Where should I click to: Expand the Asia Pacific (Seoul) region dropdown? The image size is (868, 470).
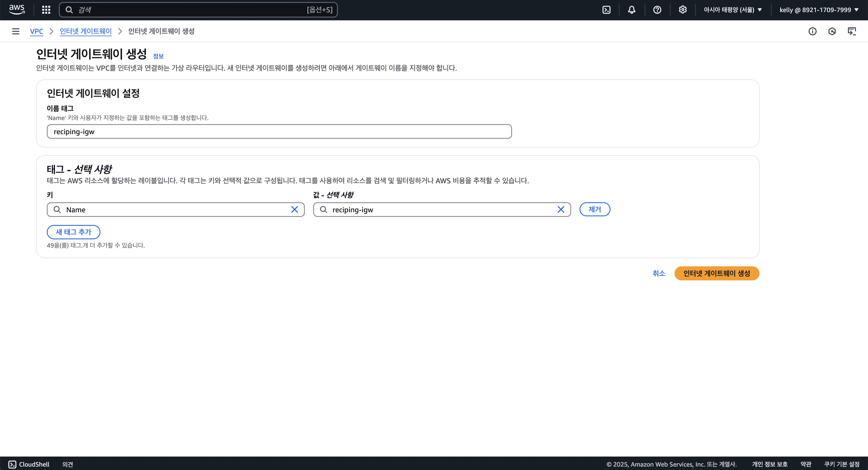click(x=733, y=10)
